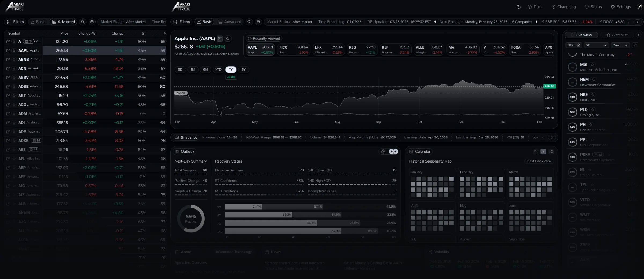Image resolution: width=644 pixels, height=279 pixels.
Task: Move market ticker bar back with left arrow
Action: [628, 22]
